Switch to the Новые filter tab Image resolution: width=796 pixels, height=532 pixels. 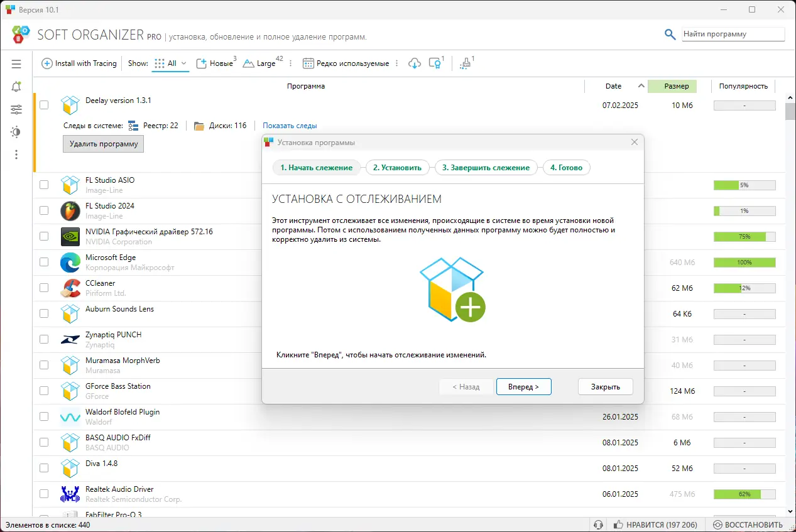point(216,63)
